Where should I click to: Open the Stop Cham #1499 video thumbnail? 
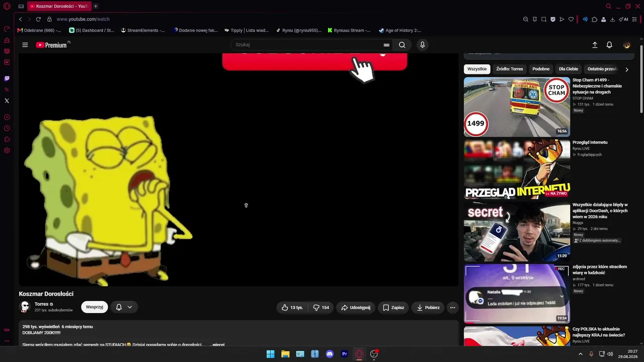pos(517,107)
